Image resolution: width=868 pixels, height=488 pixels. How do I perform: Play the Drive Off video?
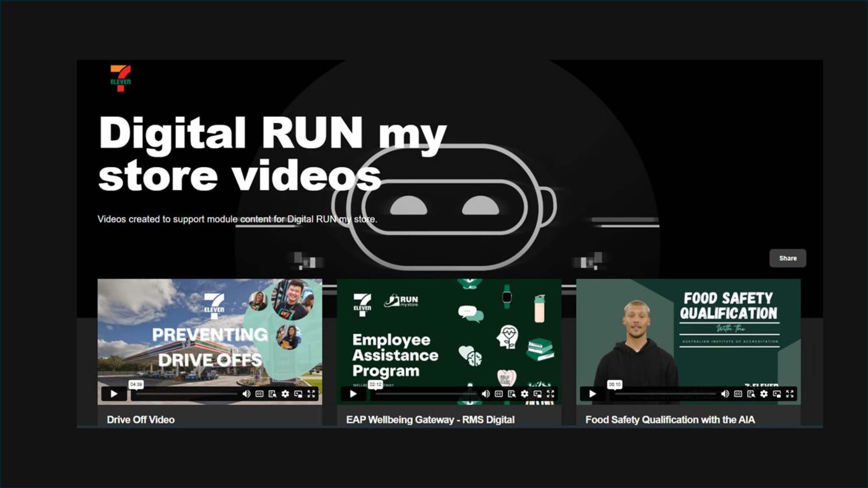(114, 394)
